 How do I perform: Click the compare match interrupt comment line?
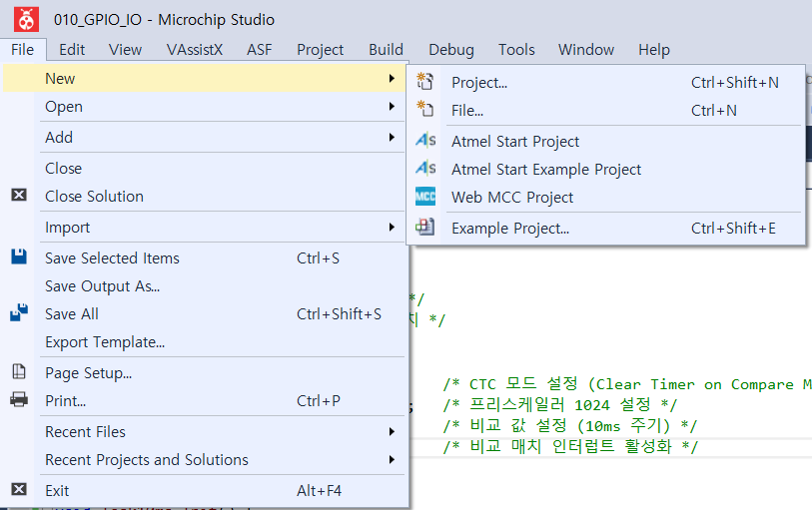570,446
